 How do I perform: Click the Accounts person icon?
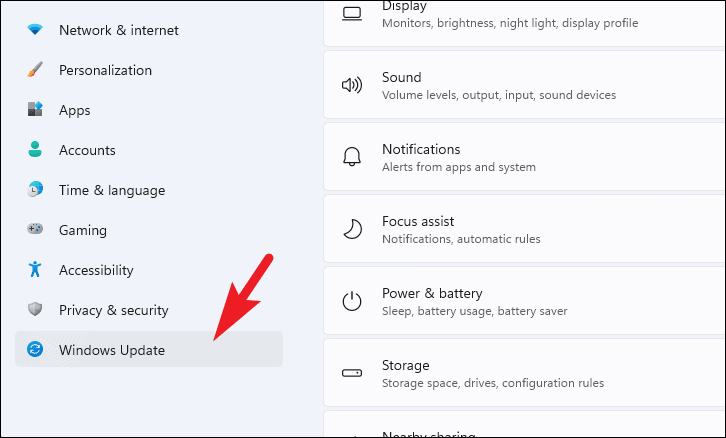click(x=35, y=149)
